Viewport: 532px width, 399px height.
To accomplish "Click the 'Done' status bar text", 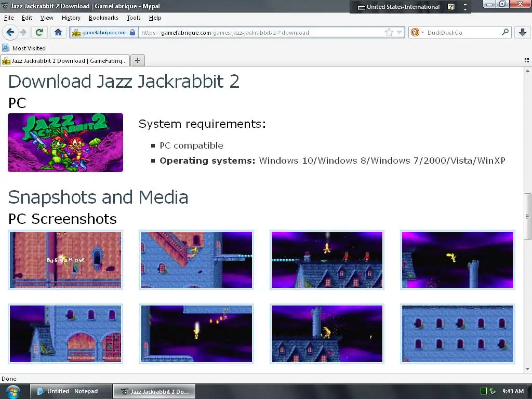I will click(9, 379).
